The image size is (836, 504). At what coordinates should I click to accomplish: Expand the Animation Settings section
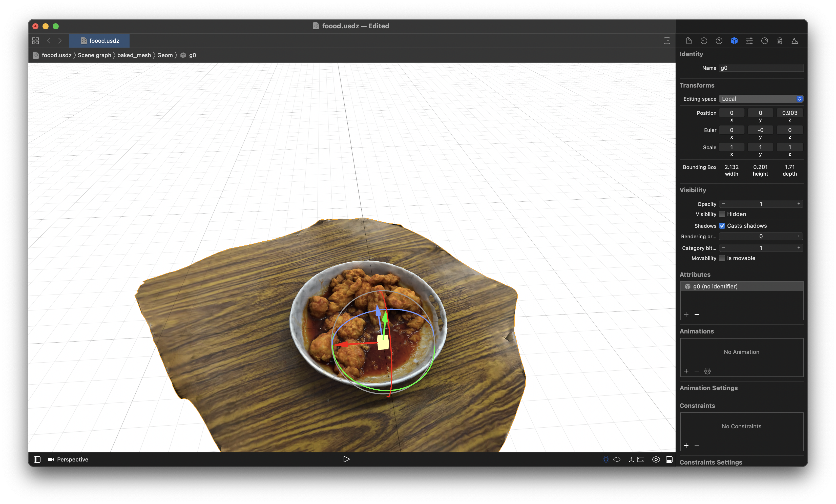coord(708,388)
